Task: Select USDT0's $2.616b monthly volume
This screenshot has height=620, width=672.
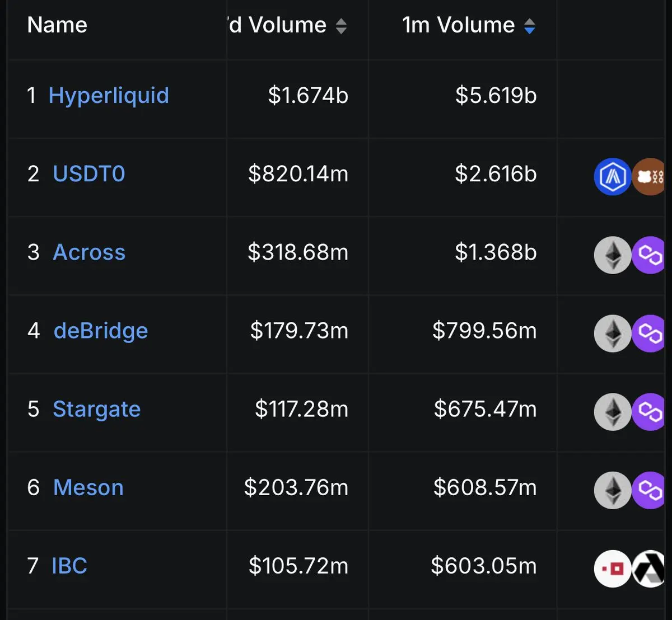Action: pos(496,174)
